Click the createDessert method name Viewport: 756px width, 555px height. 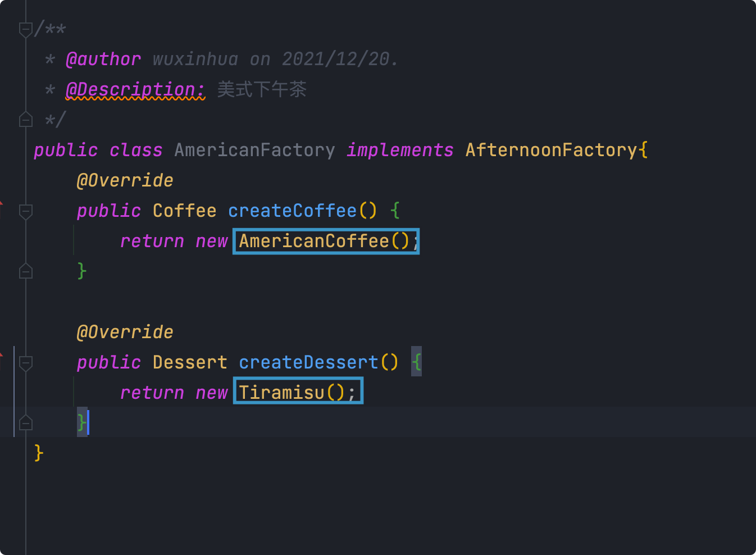coord(308,362)
